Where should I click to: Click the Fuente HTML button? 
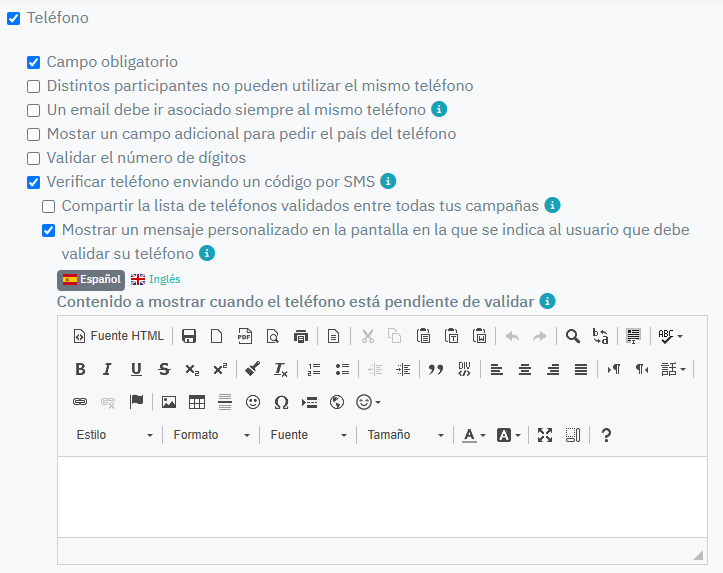coord(118,336)
